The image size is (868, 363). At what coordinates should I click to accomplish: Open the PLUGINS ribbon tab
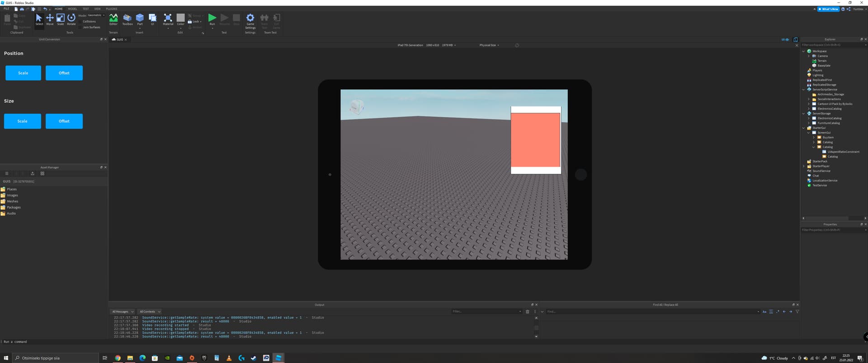click(x=111, y=9)
